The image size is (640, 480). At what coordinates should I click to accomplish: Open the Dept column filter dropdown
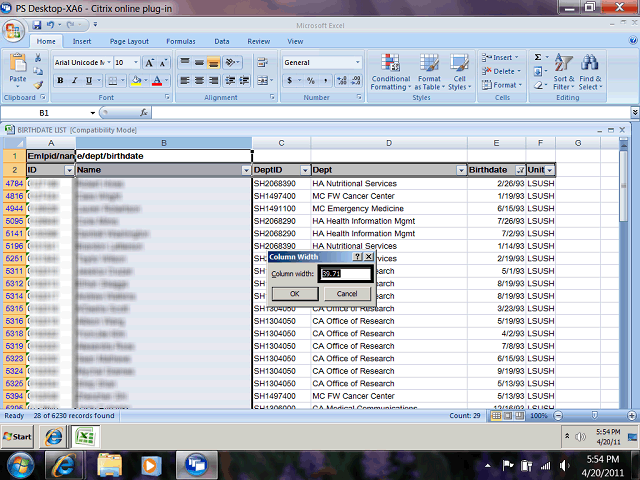tap(461, 170)
